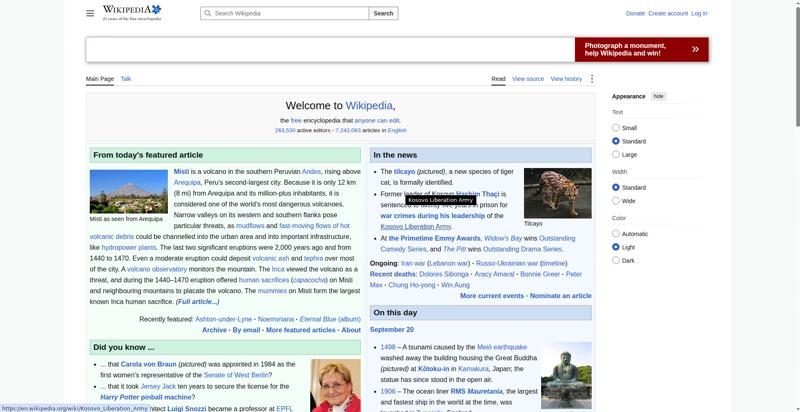Open the Harry Potter pinball machine link
Viewport: 800px width, 412px height.
pyautogui.click(x=146, y=397)
